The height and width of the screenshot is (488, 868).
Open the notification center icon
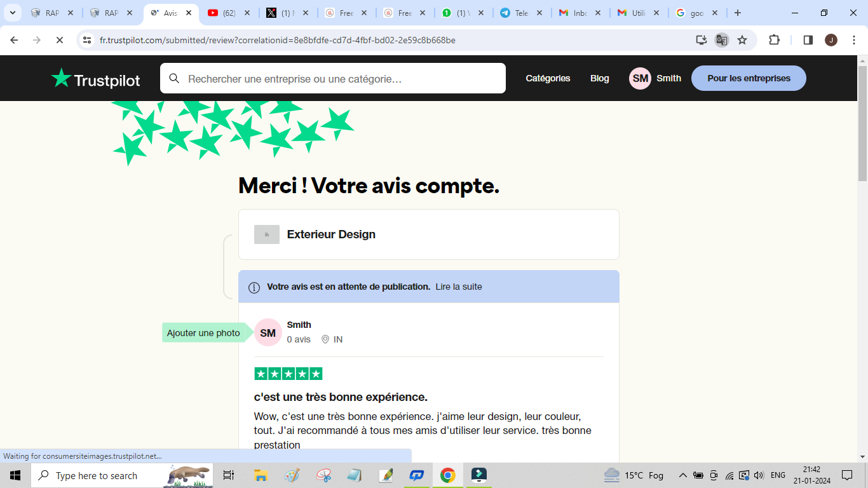coord(847,475)
